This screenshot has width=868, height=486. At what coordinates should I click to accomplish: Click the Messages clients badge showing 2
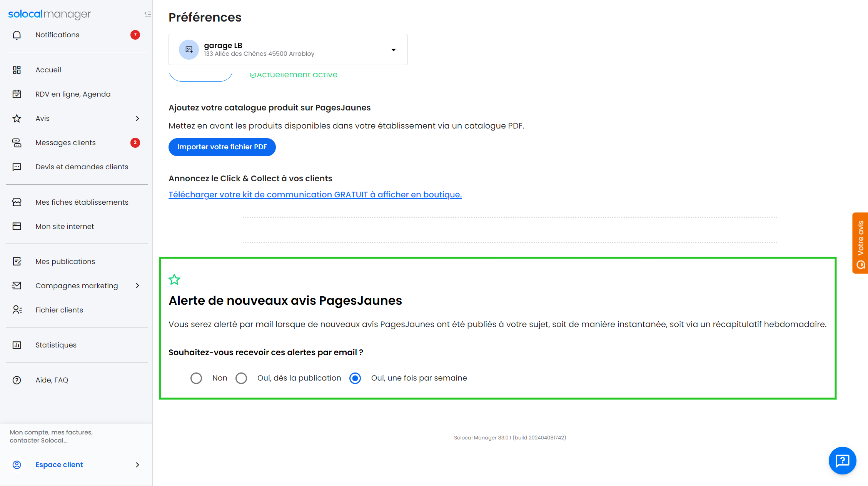coord(135,143)
